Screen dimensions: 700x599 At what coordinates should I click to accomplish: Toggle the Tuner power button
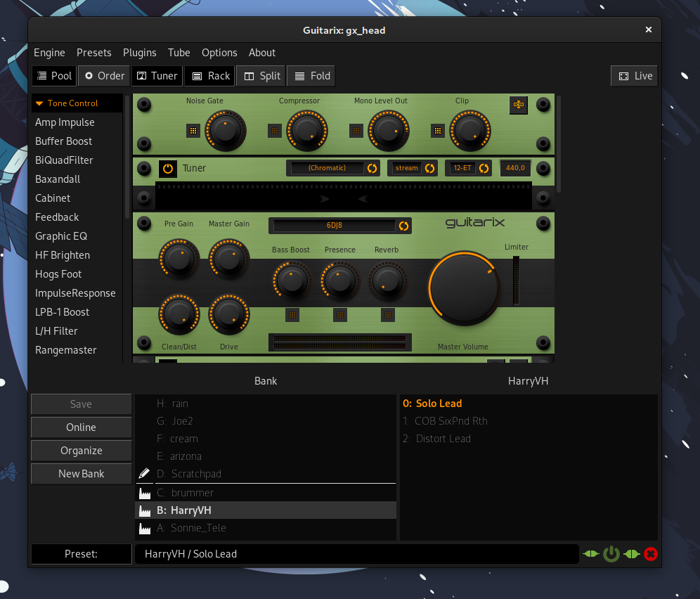[167, 168]
